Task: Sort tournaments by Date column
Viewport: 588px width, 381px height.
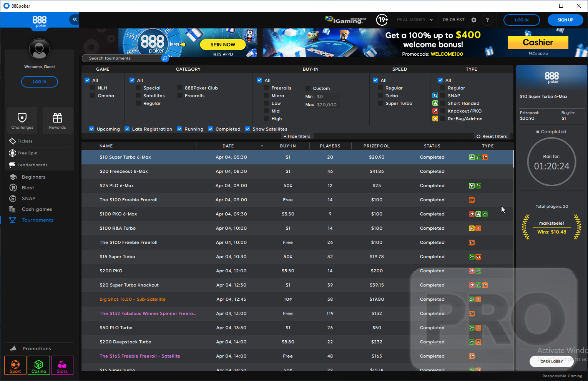Action: 228,146
